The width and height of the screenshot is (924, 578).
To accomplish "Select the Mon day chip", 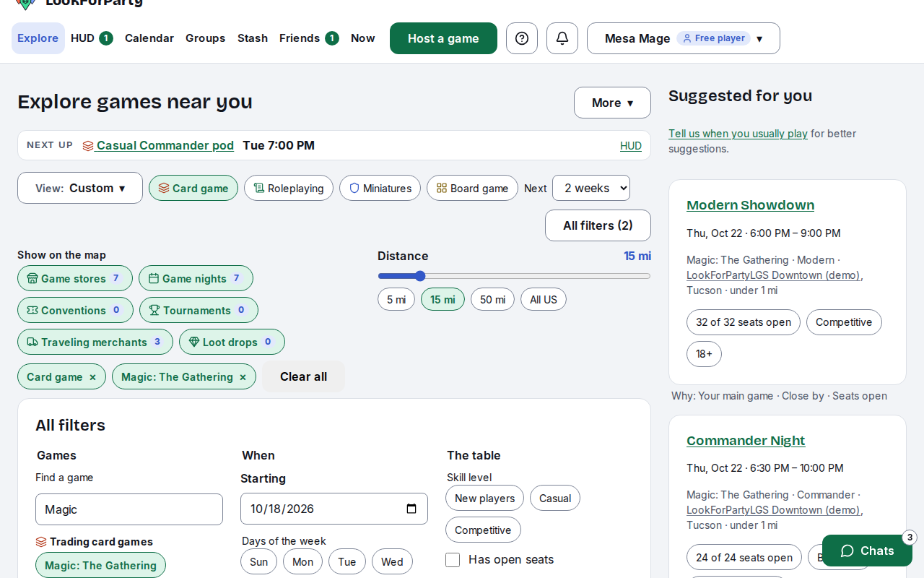I will click(x=302, y=561).
